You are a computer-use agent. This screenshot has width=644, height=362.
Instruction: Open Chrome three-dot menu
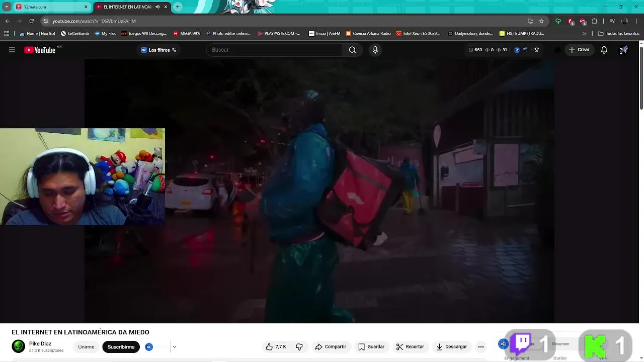tap(637, 21)
